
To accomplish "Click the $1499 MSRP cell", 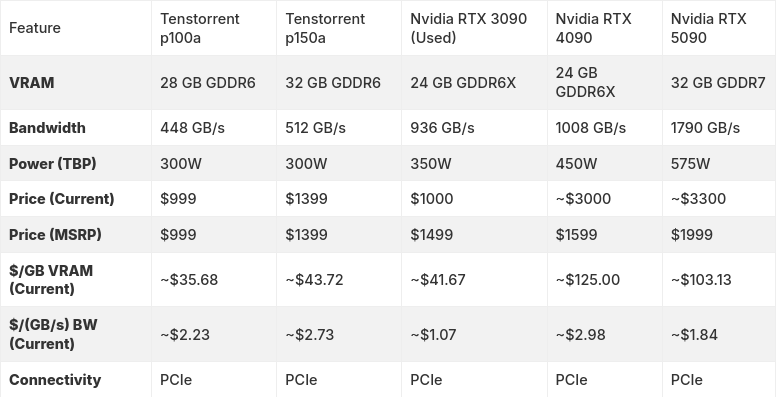I will 431,235.
